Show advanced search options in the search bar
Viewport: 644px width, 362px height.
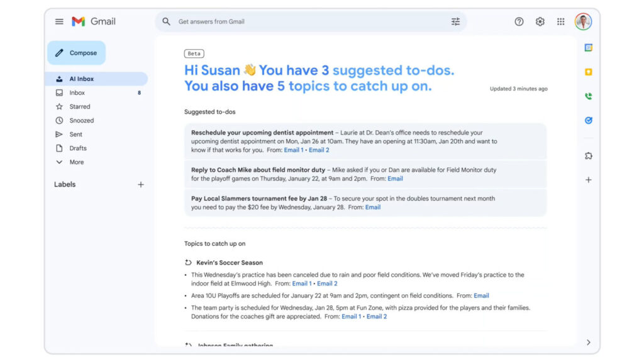[455, 21]
